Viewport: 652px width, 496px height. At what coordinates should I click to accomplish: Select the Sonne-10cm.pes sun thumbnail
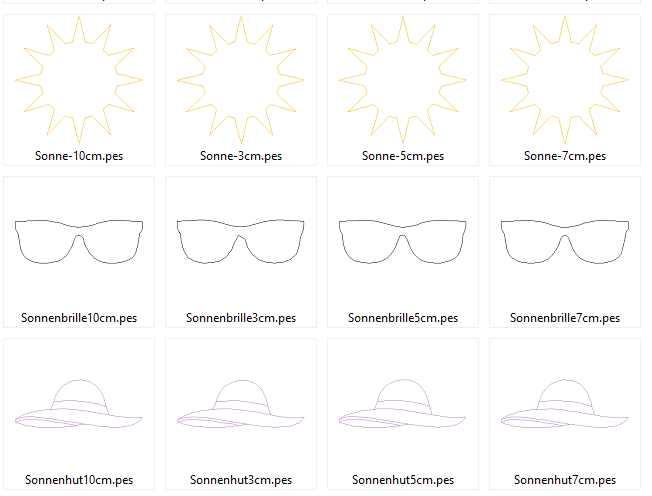coord(79,78)
